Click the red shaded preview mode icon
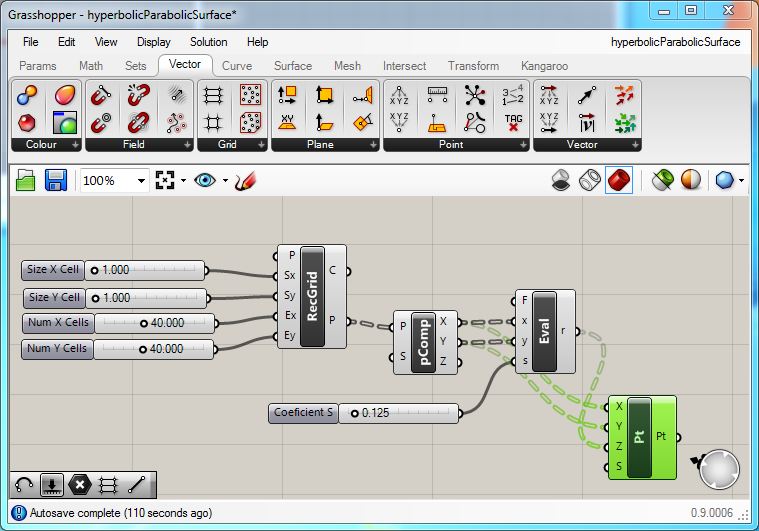 619,180
